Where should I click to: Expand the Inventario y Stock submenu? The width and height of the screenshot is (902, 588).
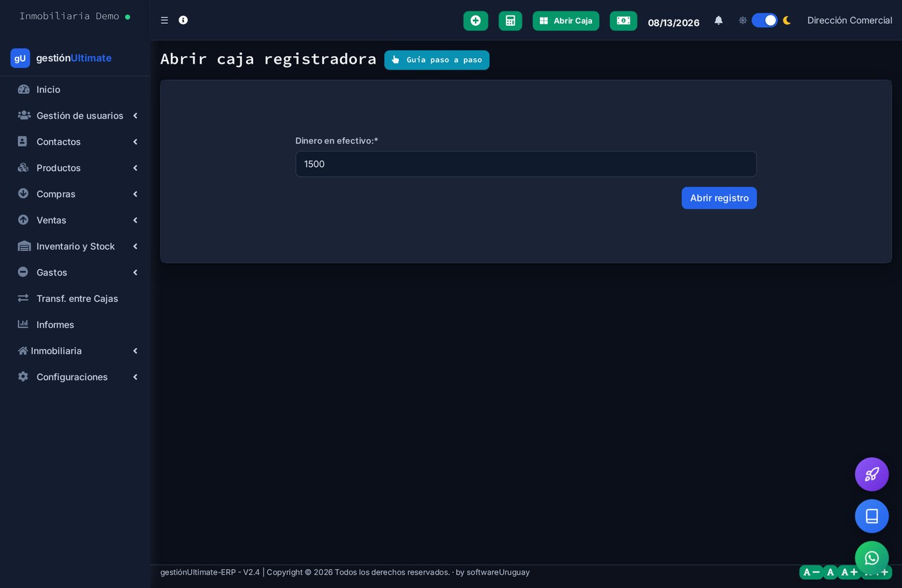(75, 247)
